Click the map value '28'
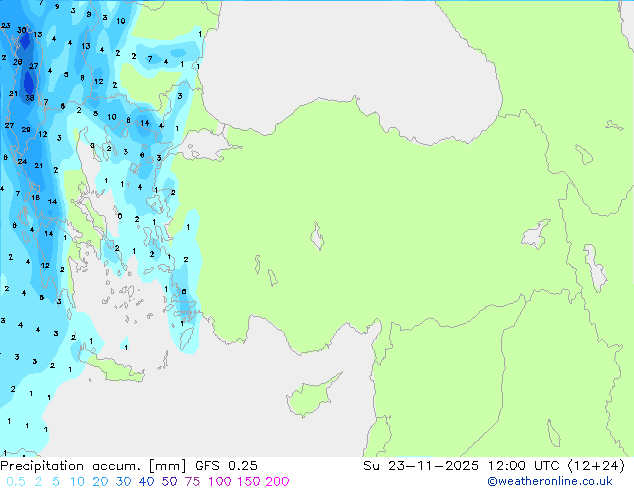 point(17,62)
